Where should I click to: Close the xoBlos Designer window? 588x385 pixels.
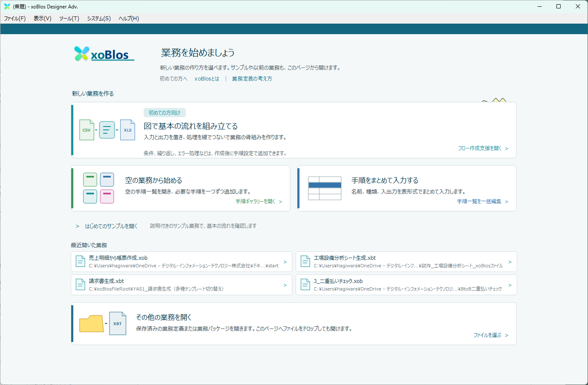pyautogui.click(x=578, y=6)
